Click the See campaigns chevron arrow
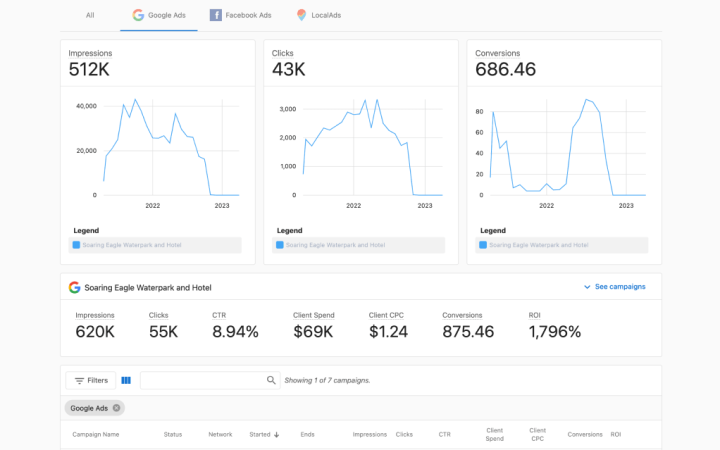 pos(587,287)
